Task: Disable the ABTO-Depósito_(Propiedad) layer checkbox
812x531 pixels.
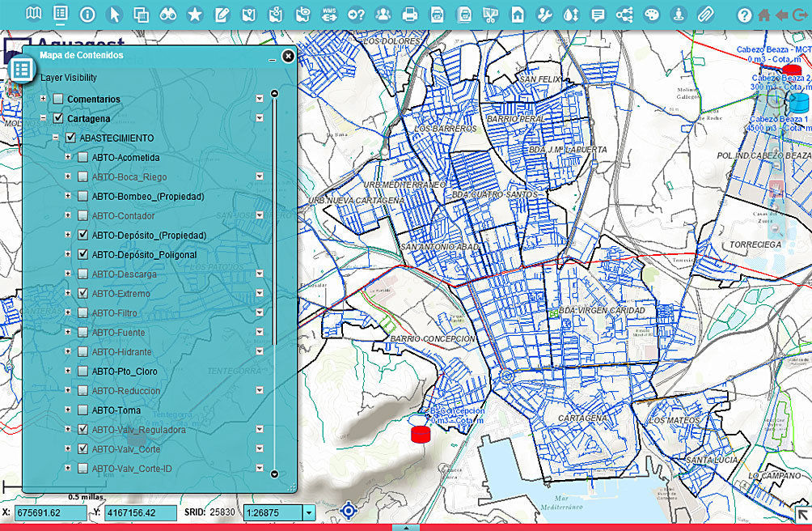Action: tap(82, 236)
